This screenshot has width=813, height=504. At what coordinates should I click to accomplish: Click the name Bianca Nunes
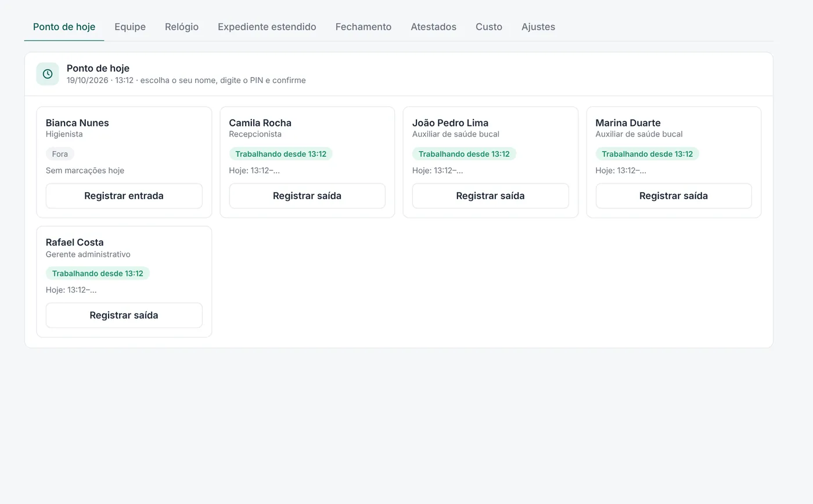77,123
